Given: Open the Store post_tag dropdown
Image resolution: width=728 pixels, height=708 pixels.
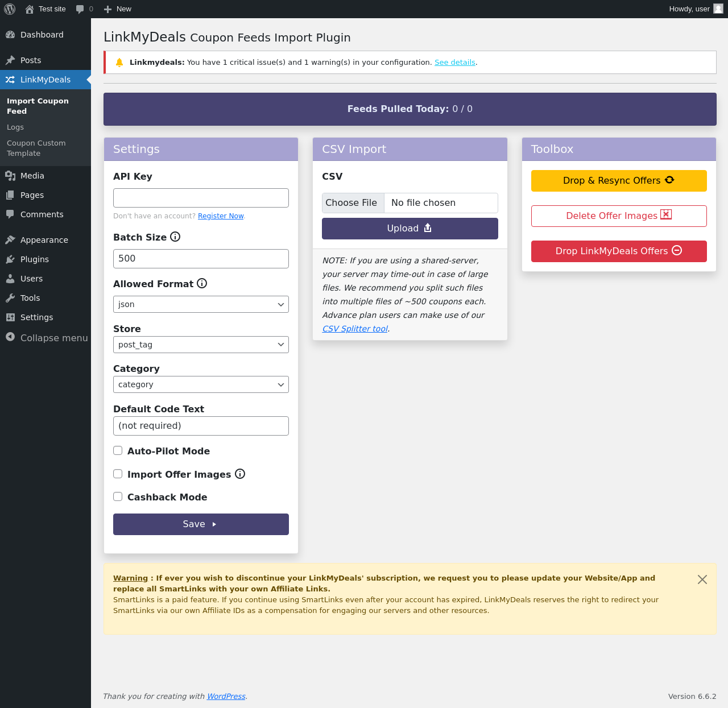Looking at the screenshot, I should coord(201,345).
